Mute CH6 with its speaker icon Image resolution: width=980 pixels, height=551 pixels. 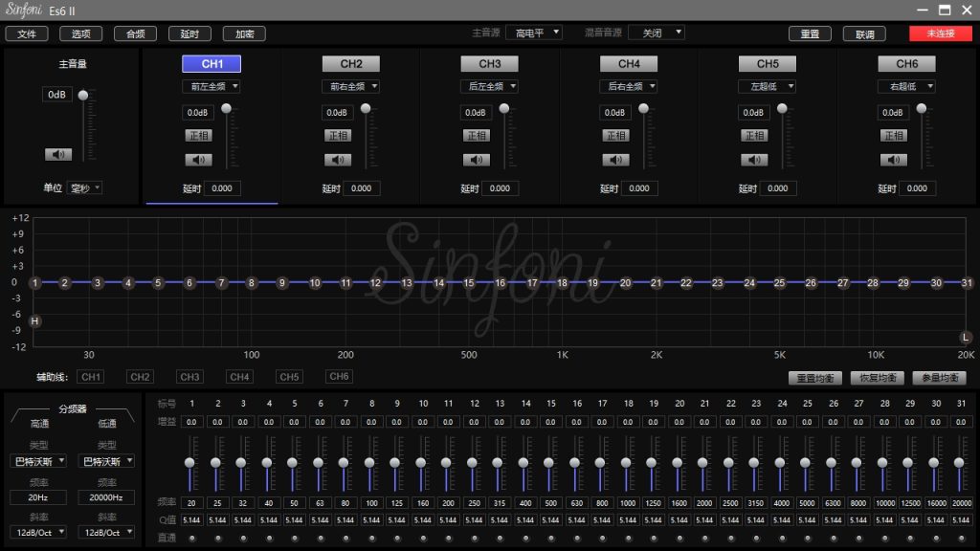point(894,160)
